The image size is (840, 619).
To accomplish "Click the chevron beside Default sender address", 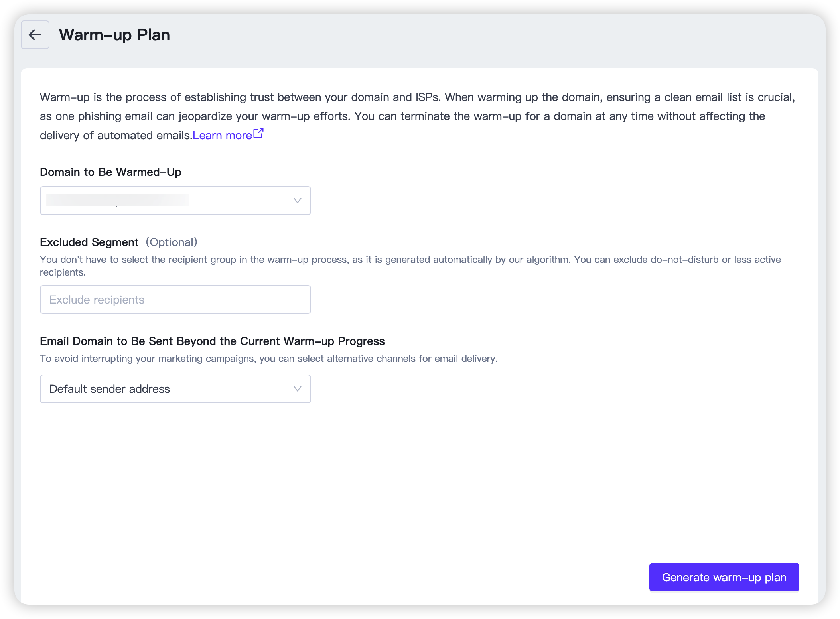I will coord(297,389).
